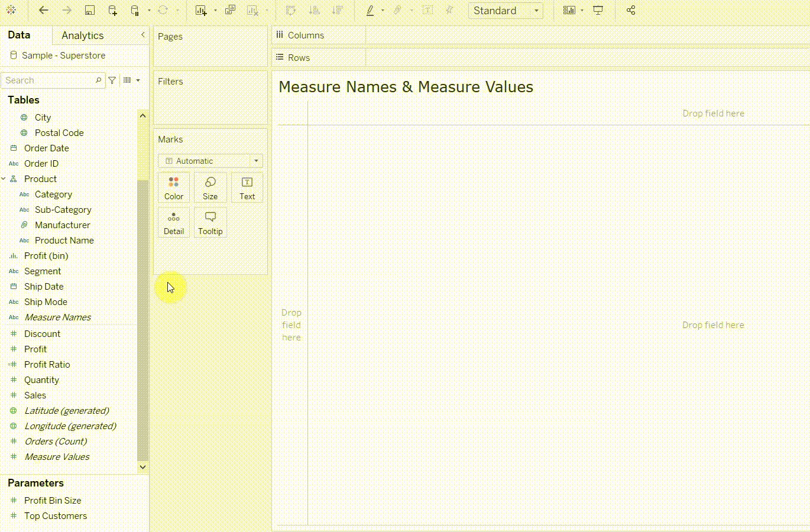Start presentation mode
The image size is (810, 532).
[x=598, y=10]
